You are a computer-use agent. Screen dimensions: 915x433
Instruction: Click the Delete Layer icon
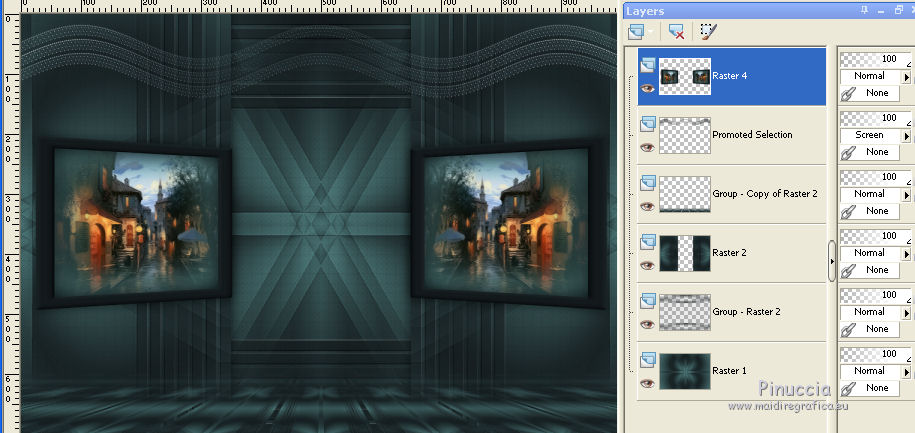coord(676,32)
